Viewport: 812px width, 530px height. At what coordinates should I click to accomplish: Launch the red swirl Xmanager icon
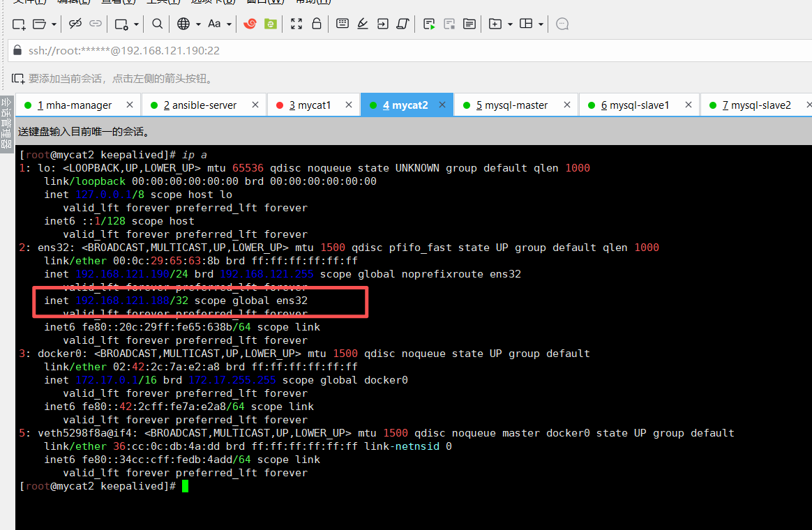click(x=250, y=24)
